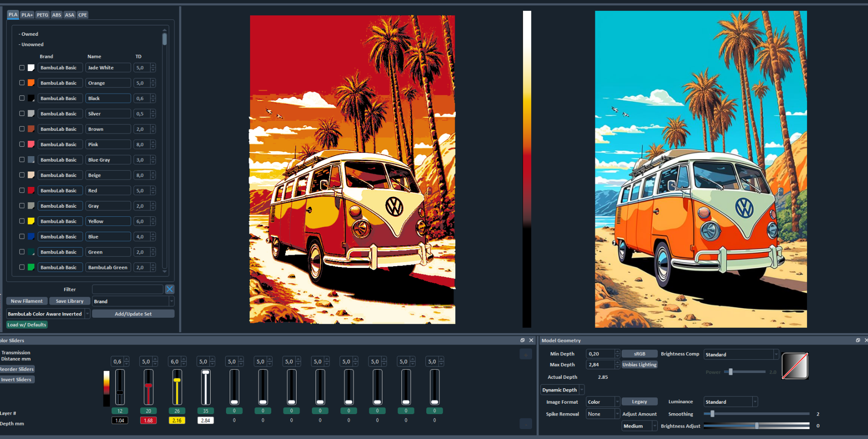Screen dimensions: 868x439
Task: Clear the filter with the X icon
Action: 170,289
